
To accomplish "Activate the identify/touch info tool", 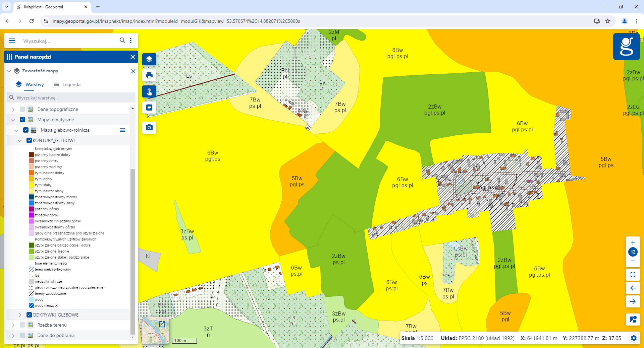I will [149, 91].
